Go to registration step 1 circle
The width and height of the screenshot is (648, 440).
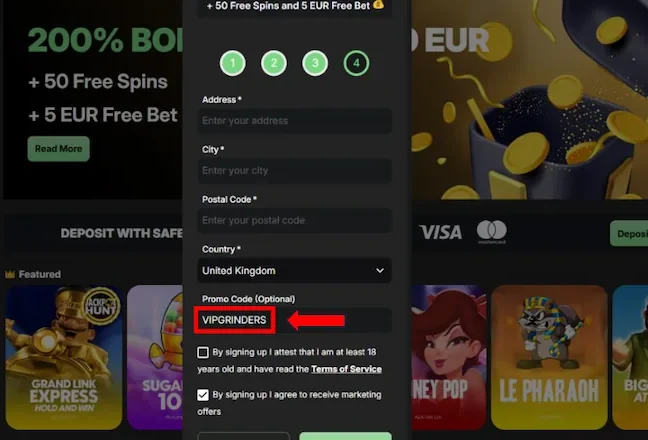tap(232, 63)
